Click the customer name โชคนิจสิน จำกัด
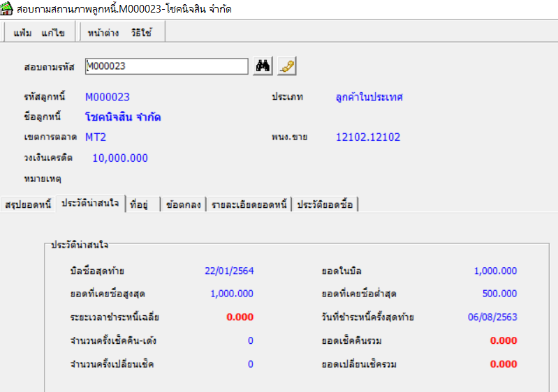The width and height of the screenshot is (558, 392). coord(123,117)
